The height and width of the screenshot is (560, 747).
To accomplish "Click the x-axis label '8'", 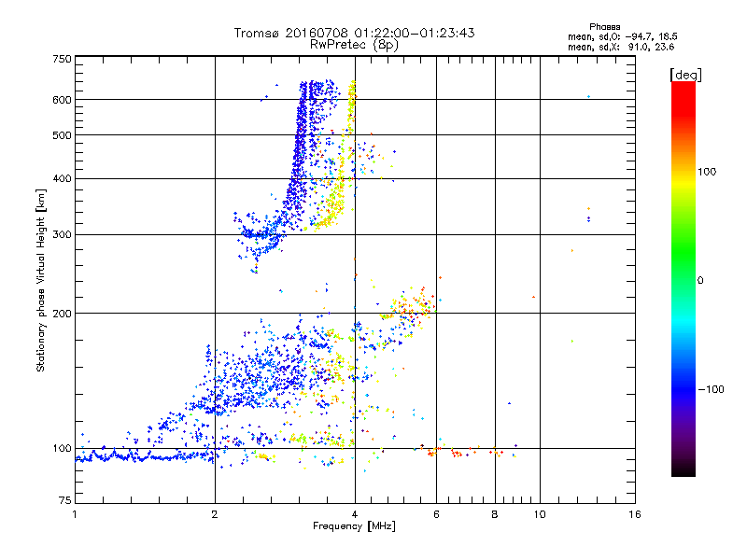I will (495, 514).
